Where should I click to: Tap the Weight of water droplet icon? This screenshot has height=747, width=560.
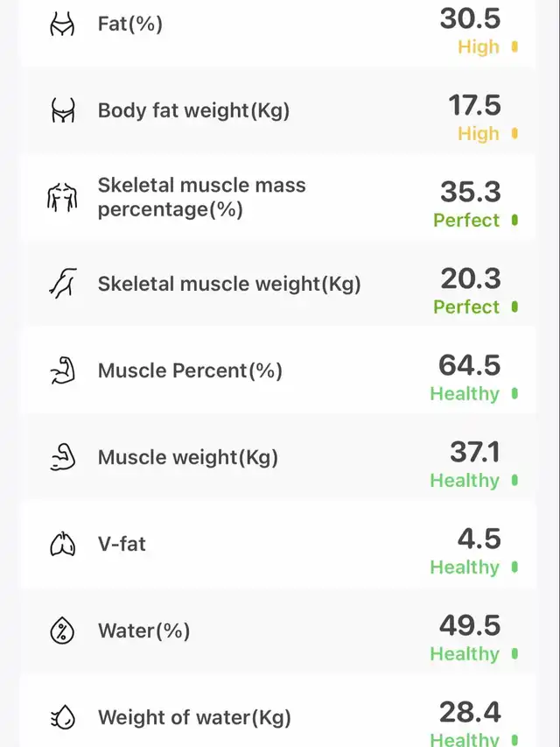coord(62,717)
